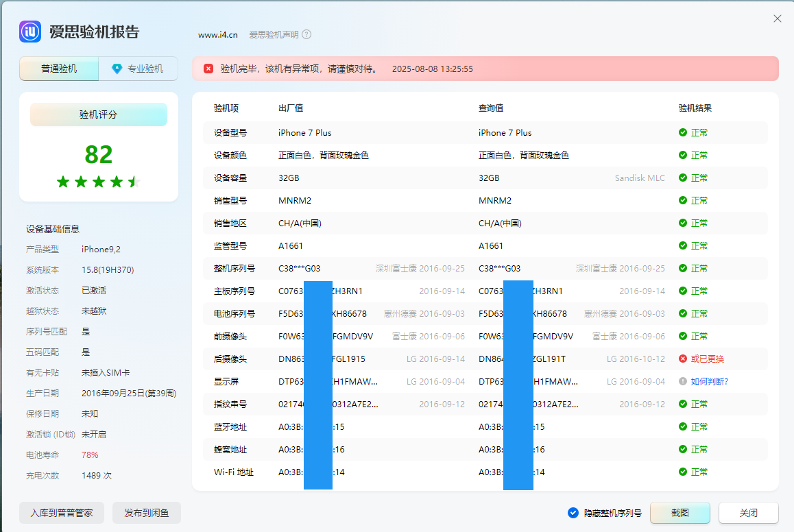Switch to the 专业验机 tab
This screenshot has width=794, height=532.
tap(139, 69)
